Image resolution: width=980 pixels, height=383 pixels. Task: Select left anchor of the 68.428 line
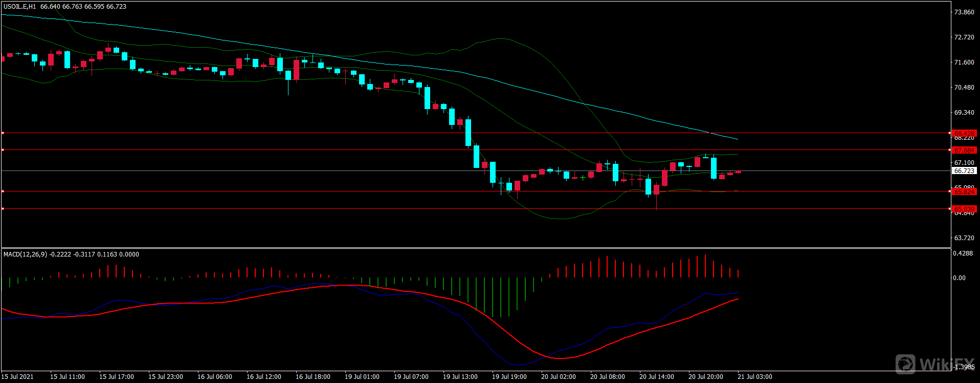(x=3, y=133)
